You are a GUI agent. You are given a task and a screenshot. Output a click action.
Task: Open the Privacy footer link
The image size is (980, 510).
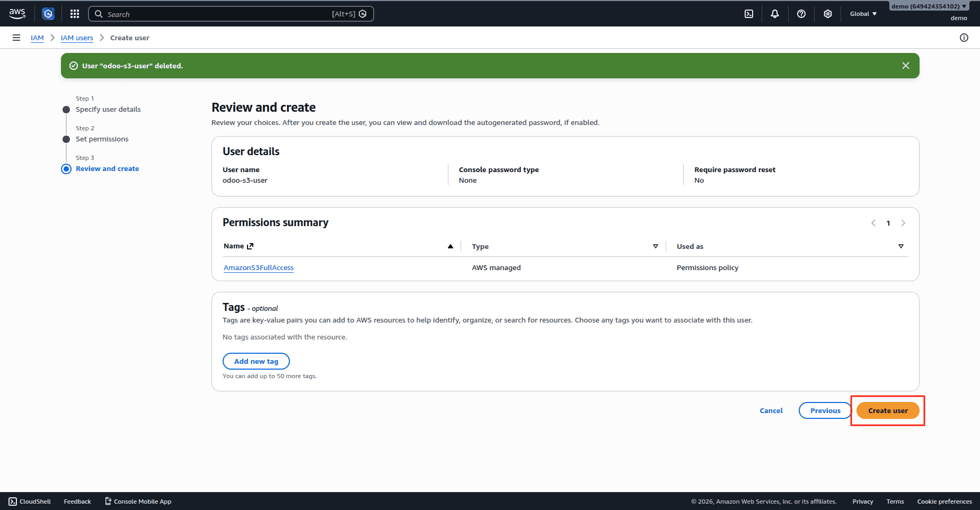(863, 502)
